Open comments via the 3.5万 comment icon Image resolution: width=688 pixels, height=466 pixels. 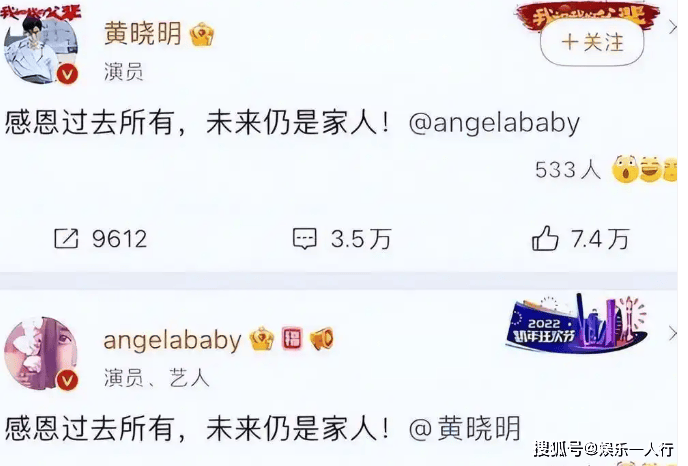point(305,239)
